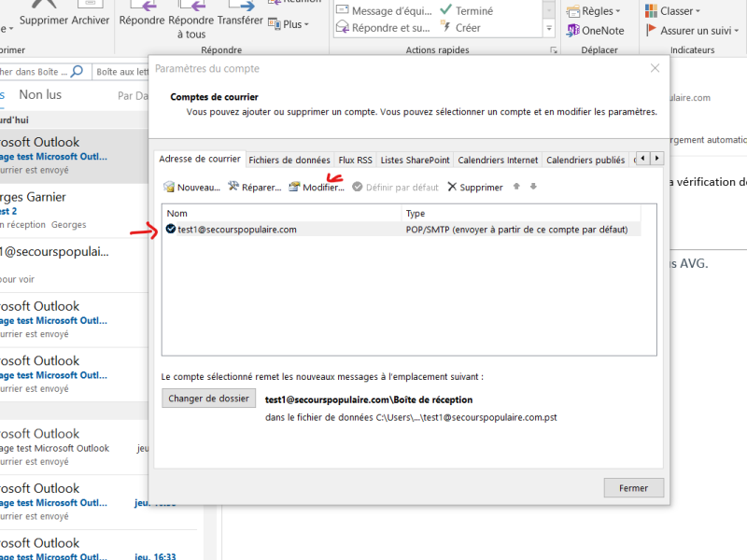Move selected account down arrow
Image resolution: width=747 pixels, height=560 pixels.
point(533,186)
